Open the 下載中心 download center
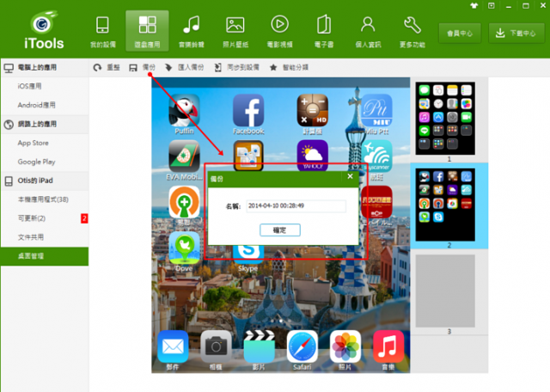Viewport: 550px width, 392px height. point(516,34)
